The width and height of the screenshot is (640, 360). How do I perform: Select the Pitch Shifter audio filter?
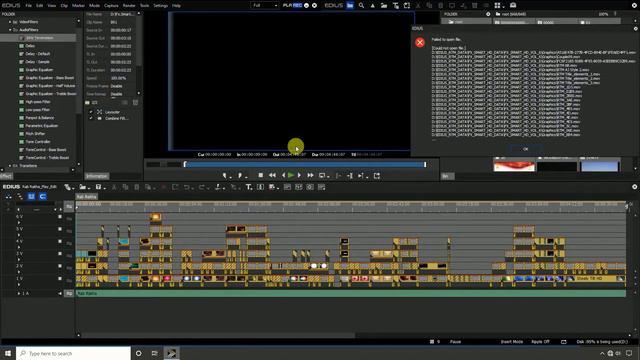click(x=36, y=133)
